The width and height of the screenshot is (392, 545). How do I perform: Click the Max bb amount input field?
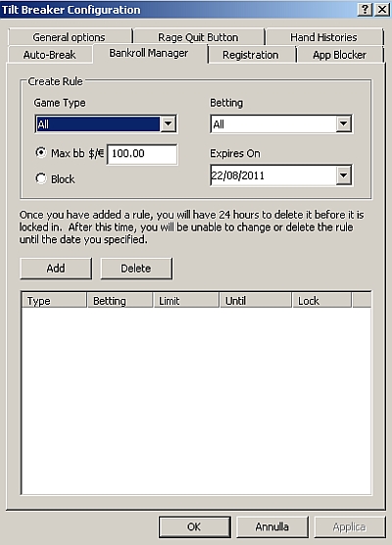click(142, 154)
